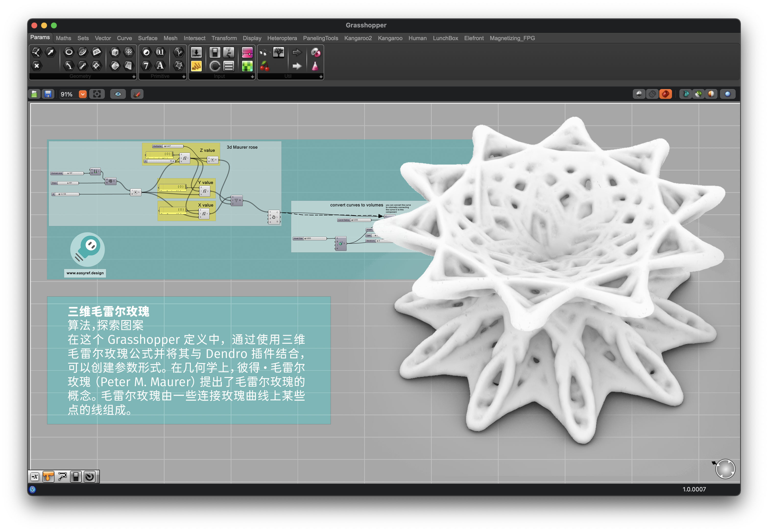Select the Text 'A' primitive parameter
768x532 pixels.
pyautogui.click(x=160, y=66)
